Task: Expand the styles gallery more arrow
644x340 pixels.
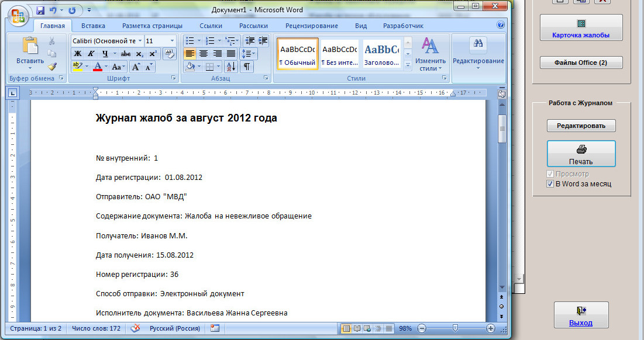Action: pyautogui.click(x=408, y=65)
